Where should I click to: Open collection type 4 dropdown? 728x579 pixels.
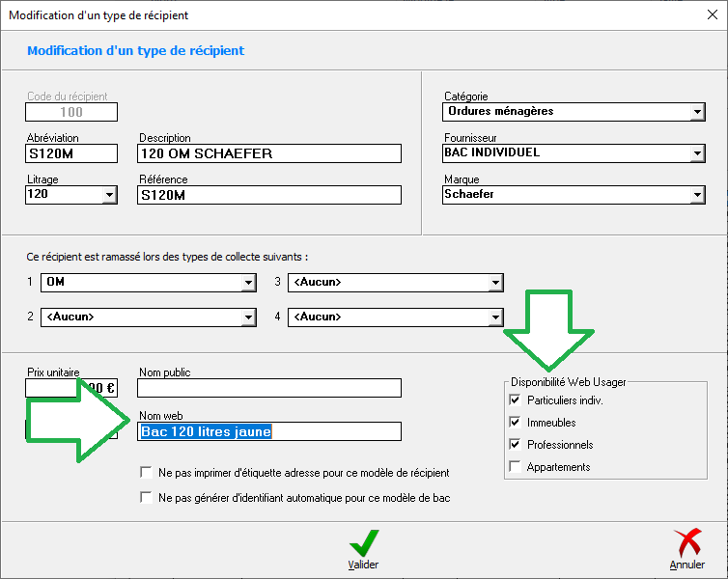[x=495, y=317]
